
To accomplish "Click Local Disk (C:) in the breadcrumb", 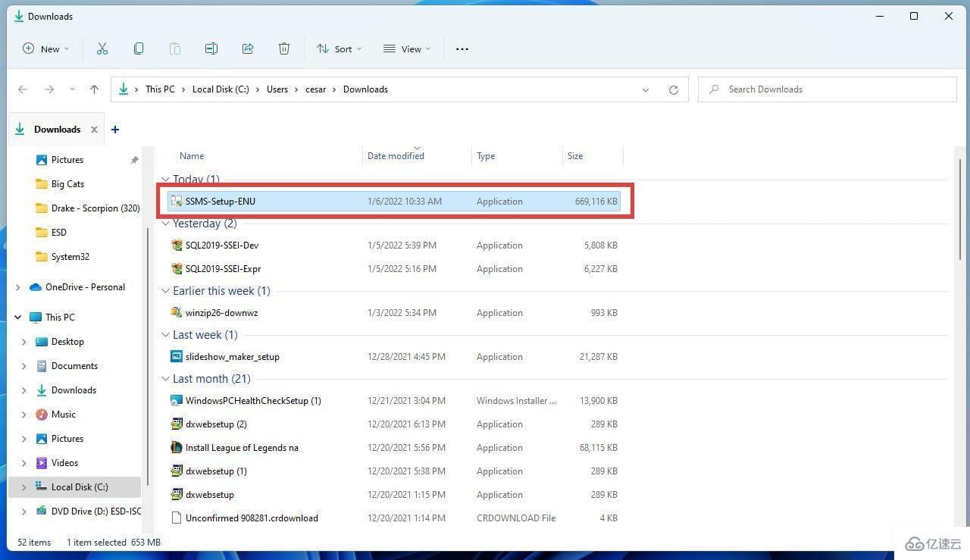I will [221, 89].
